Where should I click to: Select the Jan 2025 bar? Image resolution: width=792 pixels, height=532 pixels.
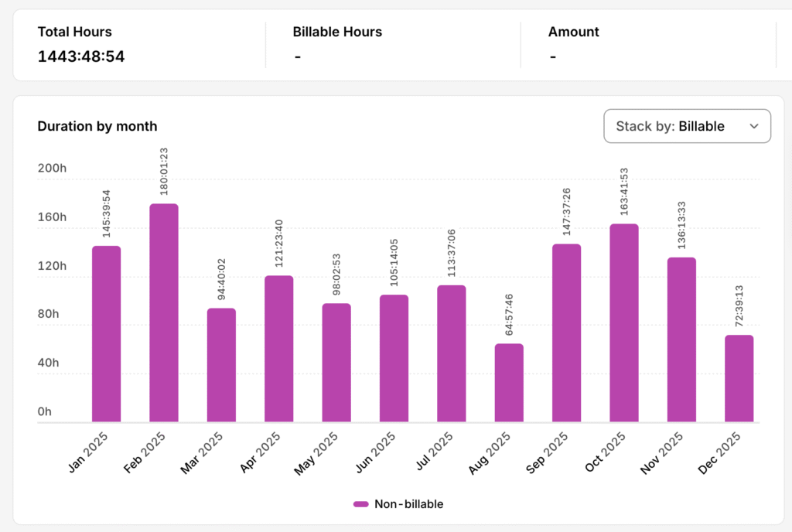click(x=106, y=334)
